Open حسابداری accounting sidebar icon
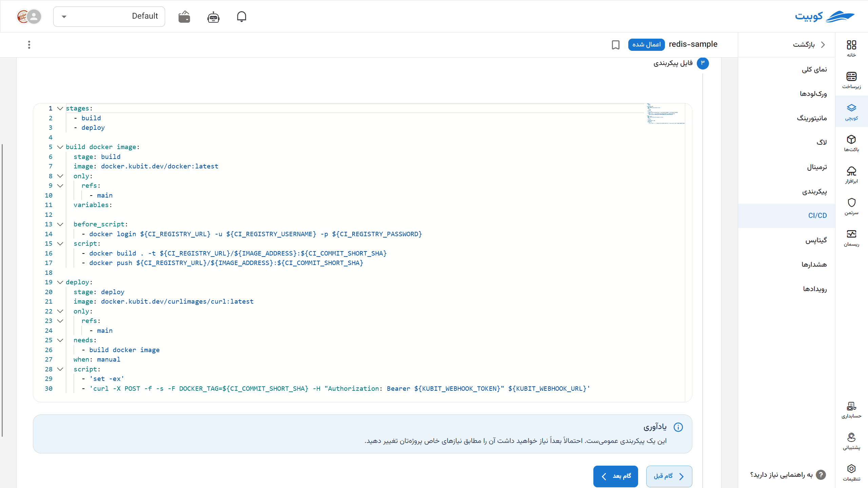868x488 pixels. click(x=851, y=410)
